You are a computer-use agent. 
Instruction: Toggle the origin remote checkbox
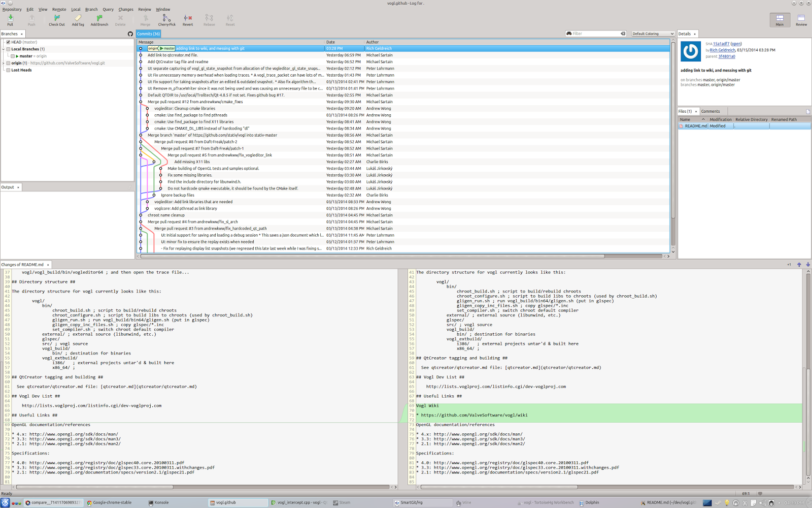pyautogui.click(x=8, y=63)
